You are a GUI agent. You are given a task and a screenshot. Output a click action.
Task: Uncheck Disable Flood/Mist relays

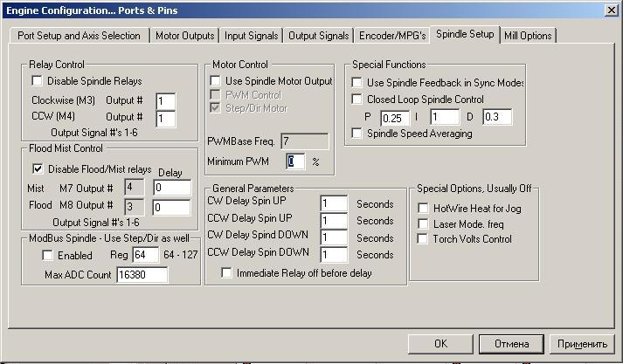point(38,169)
